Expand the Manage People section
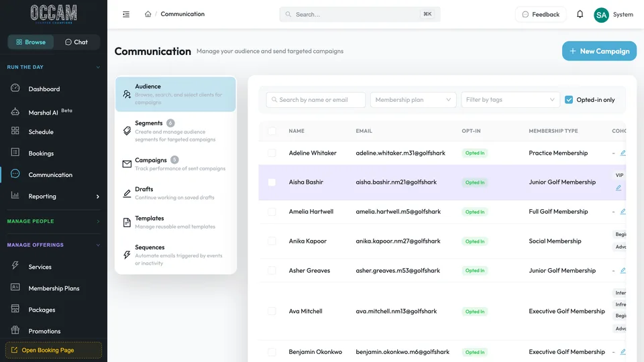 pyautogui.click(x=54, y=221)
